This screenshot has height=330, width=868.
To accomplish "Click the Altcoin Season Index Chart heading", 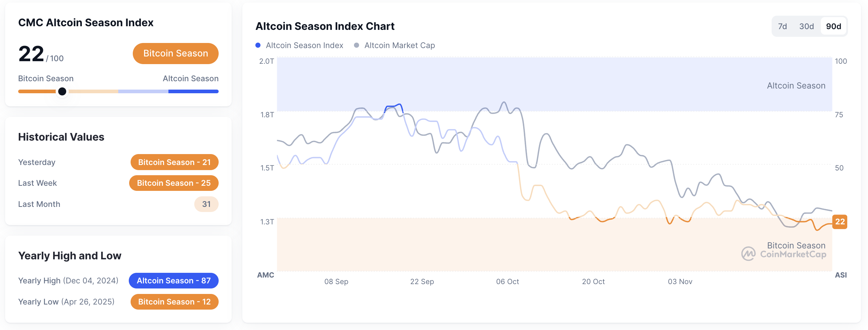I will pyautogui.click(x=325, y=26).
